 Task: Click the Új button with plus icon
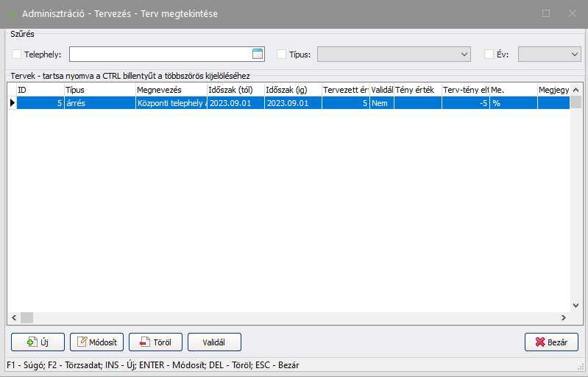(x=37, y=342)
